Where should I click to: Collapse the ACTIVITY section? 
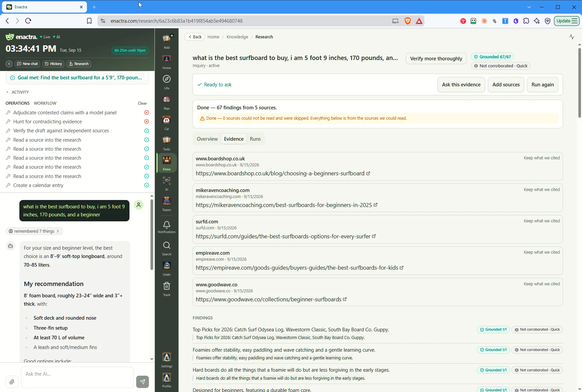[17, 92]
